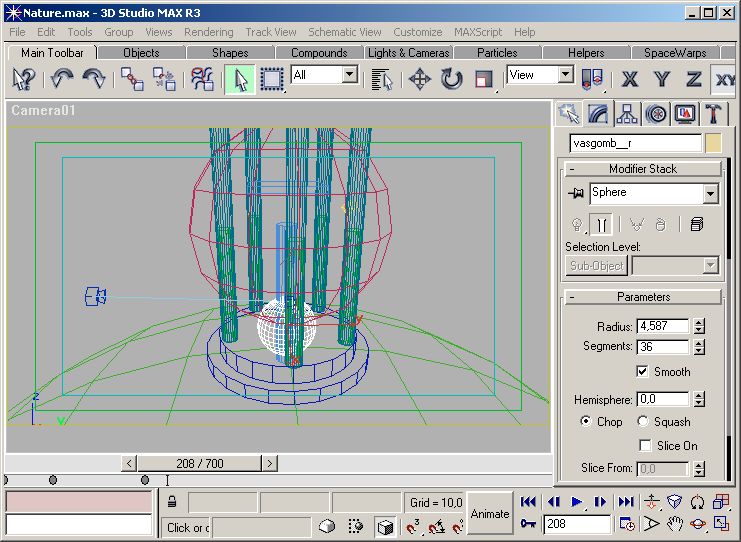The height and width of the screenshot is (542, 741).
Task: Expand the All selection filter dropdown
Action: click(349, 75)
